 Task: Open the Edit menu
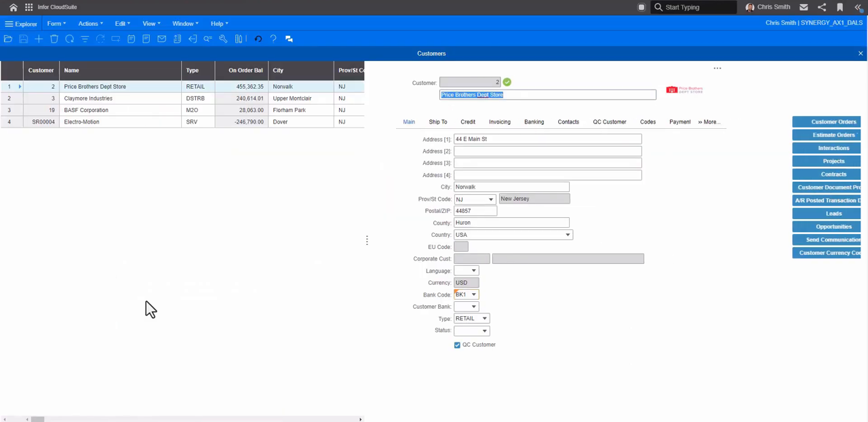[x=122, y=24]
